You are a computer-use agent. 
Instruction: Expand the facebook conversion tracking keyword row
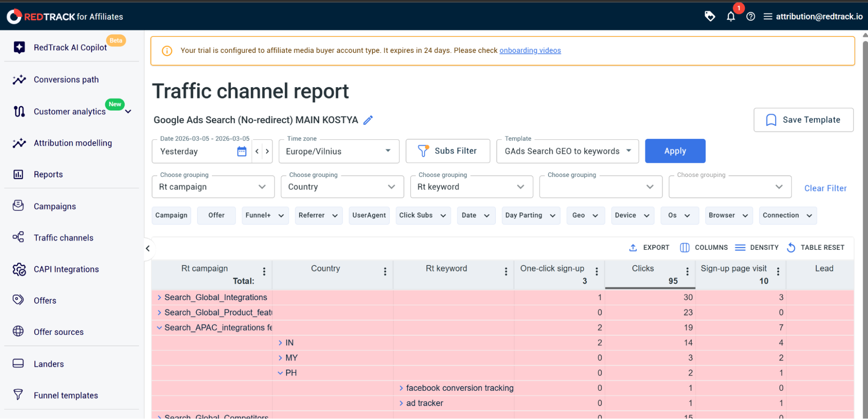coord(401,388)
